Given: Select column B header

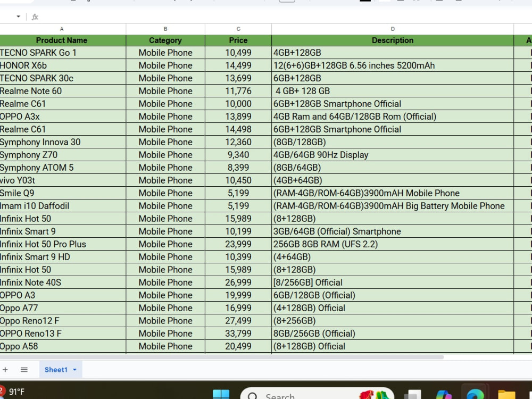Looking at the screenshot, I should click(165, 29).
